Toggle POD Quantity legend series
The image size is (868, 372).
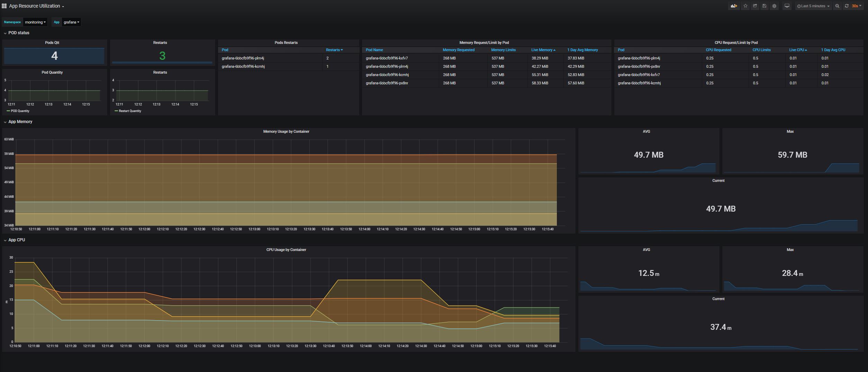point(20,111)
